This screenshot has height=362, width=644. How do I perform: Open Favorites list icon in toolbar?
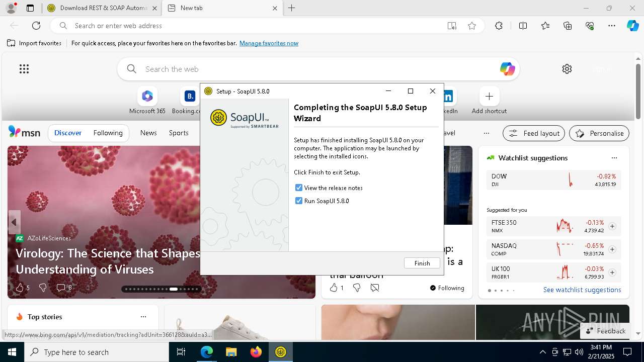tap(545, 26)
